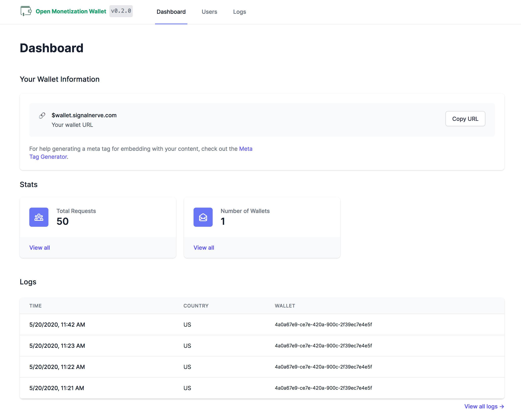Click the Total Requests people icon
The image size is (521, 420).
pos(39,217)
